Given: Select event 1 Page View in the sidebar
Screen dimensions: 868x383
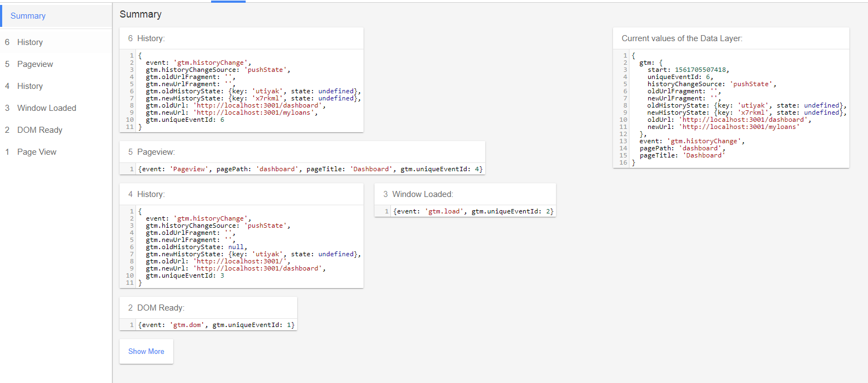Looking at the screenshot, I should 56,152.
